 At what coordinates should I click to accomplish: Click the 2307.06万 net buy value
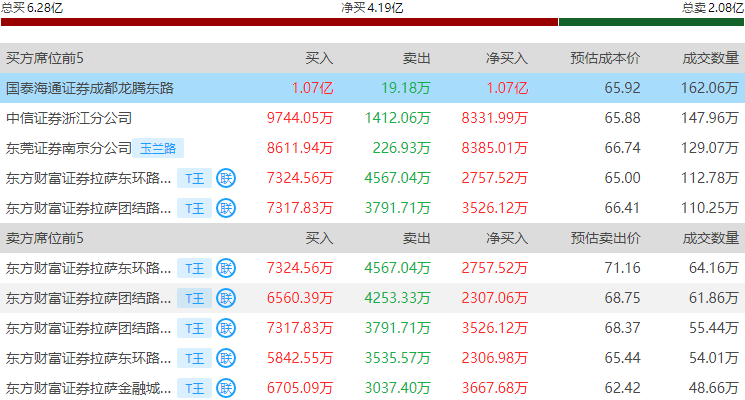[495, 298]
